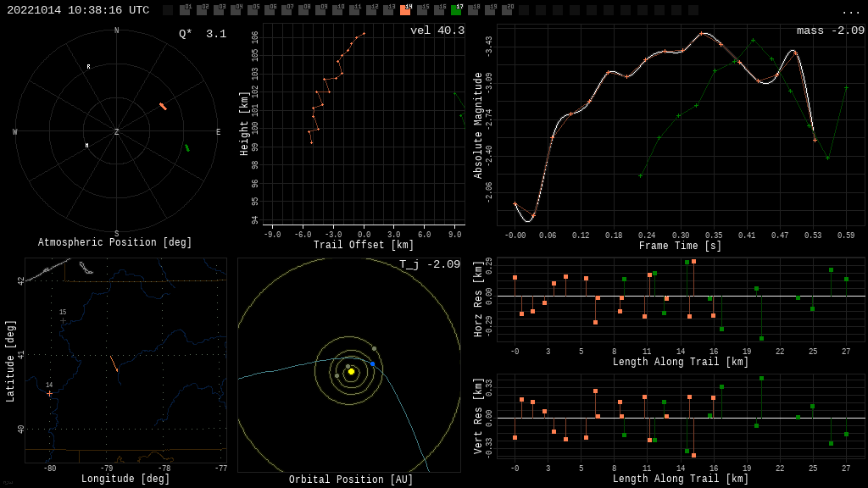Click the Absolute Magnitude axis label
The height and width of the screenshot is (488, 868).
tap(478, 125)
